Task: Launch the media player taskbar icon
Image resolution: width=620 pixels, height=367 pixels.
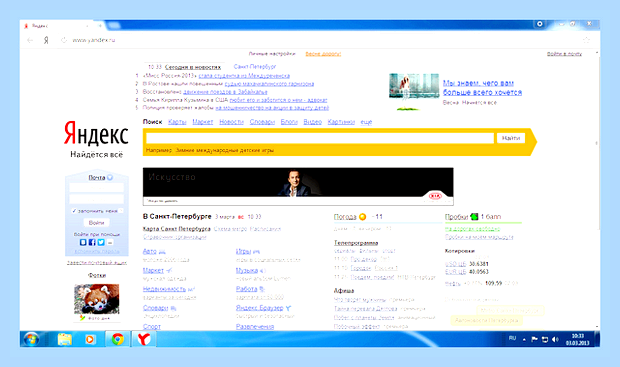Action: click(x=90, y=339)
